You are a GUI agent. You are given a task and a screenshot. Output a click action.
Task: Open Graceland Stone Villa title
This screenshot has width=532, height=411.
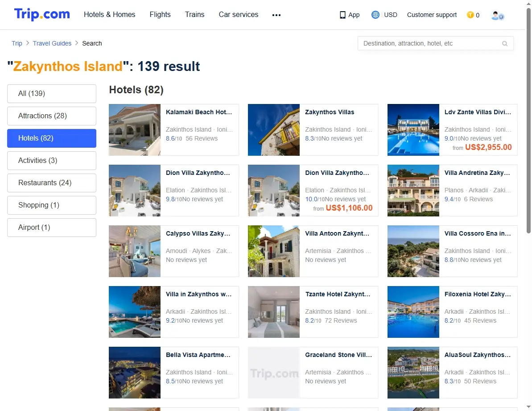338,355
